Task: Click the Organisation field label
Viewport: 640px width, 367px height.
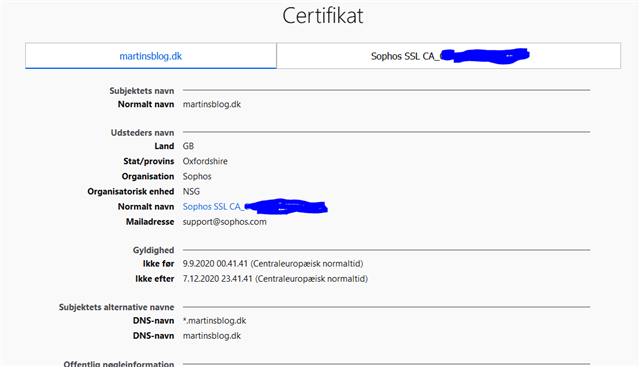Action: click(x=148, y=176)
